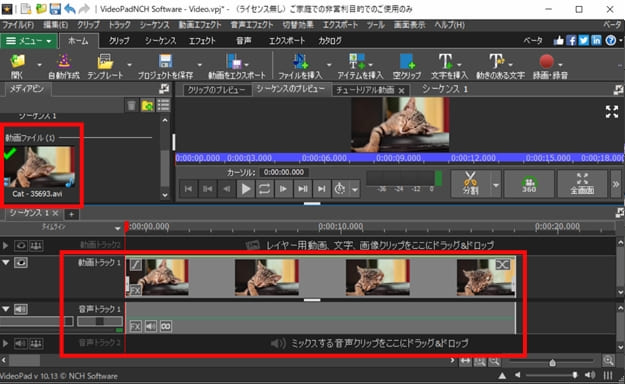Switch to the エクスポート ribbon tab
Screen dimensions: 625x384
[x=287, y=41]
